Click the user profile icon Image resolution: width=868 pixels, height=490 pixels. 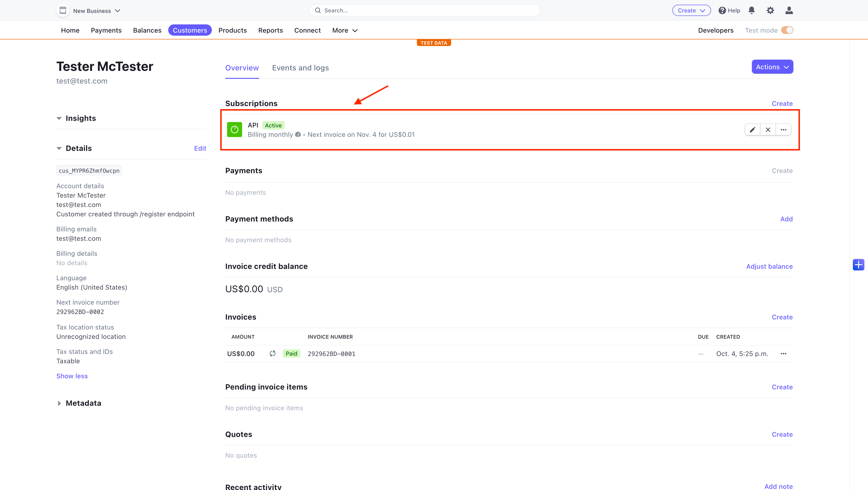789,11
